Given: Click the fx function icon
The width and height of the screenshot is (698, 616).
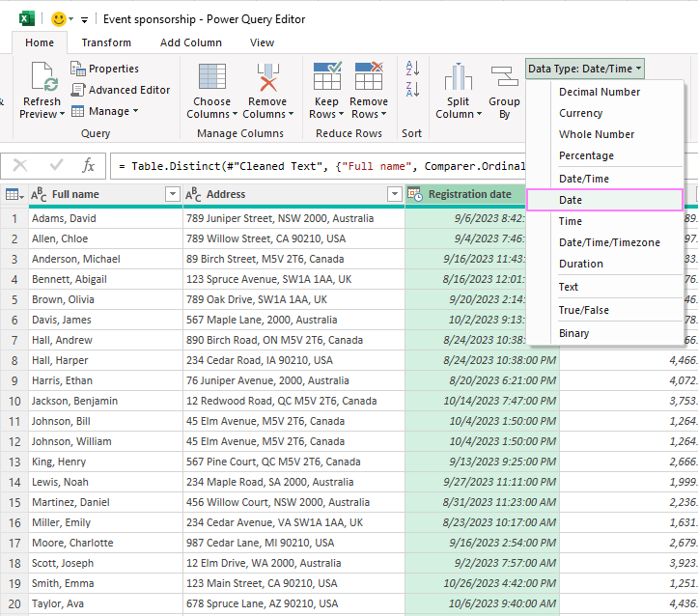Looking at the screenshot, I should coord(88,165).
